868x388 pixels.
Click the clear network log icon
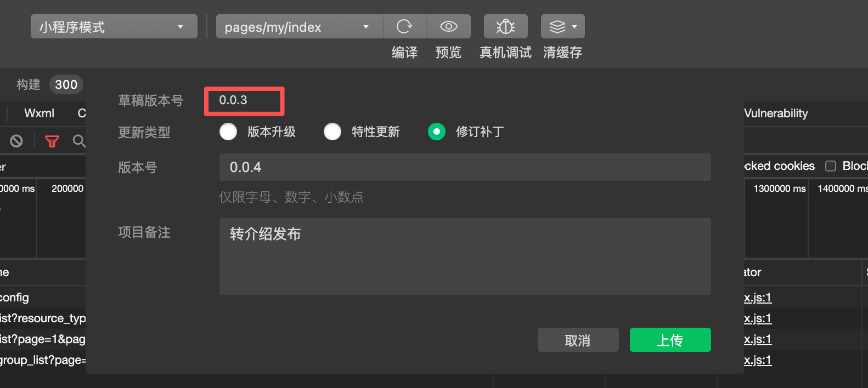(16, 141)
